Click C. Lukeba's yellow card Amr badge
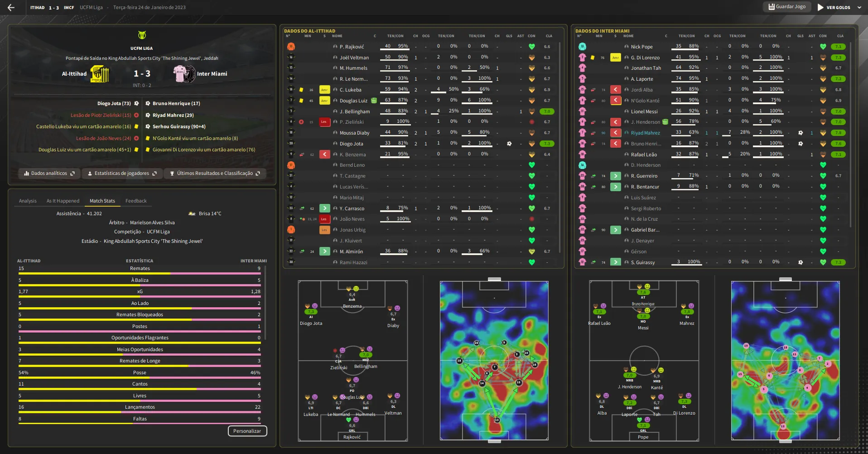Image resolution: width=868 pixels, height=454 pixels. point(324,90)
